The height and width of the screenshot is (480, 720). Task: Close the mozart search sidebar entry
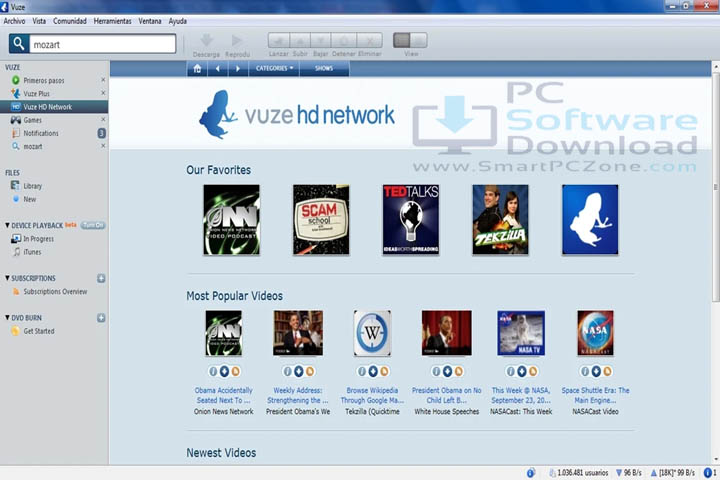pos(103,146)
